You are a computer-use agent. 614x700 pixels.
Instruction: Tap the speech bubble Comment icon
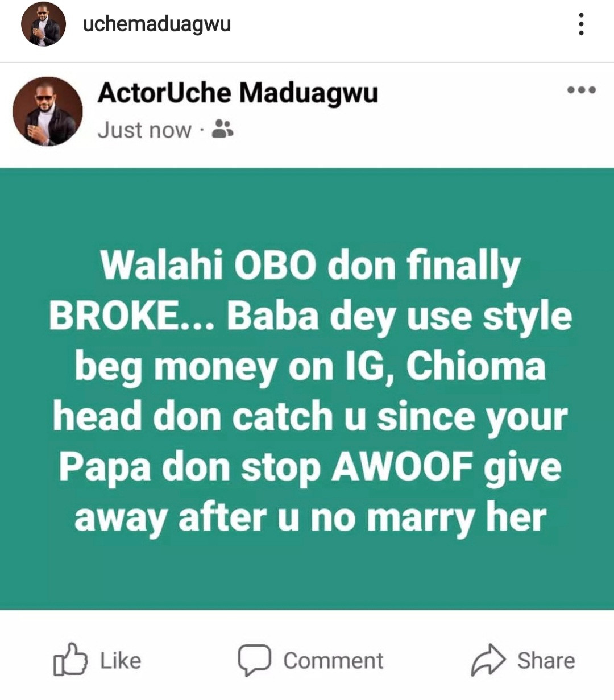[x=254, y=660]
